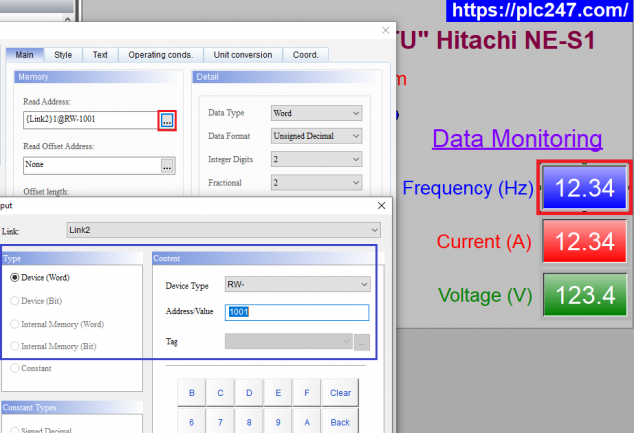Switch to the Style tab
Image resolution: width=634 pixels, height=433 pixels.
(63, 55)
